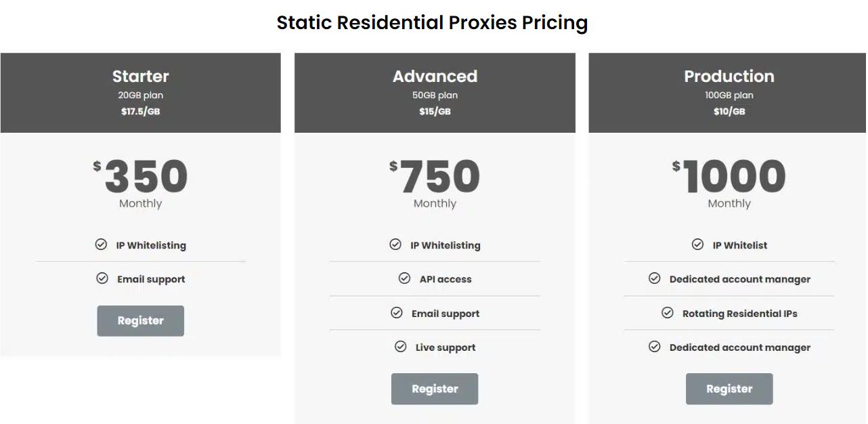This screenshot has width=868, height=424.
Task: Click checkmark icon next to API access
Action: pyautogui.click(x=404, y=278)
